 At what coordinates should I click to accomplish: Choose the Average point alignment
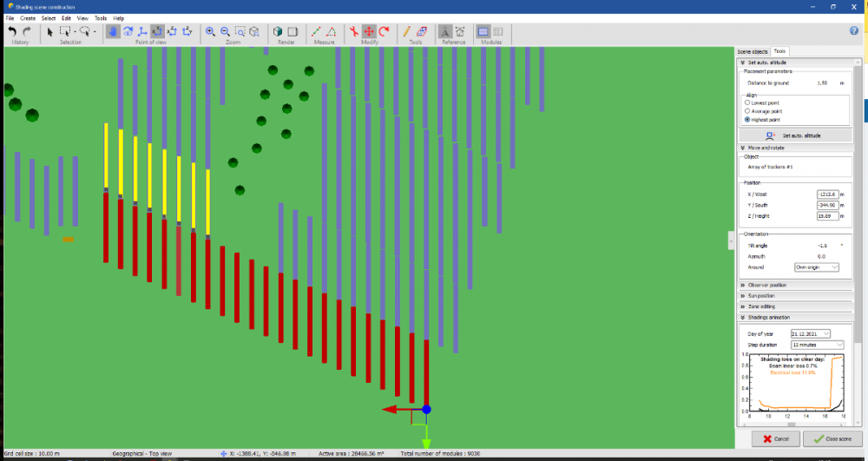[748, 111]
